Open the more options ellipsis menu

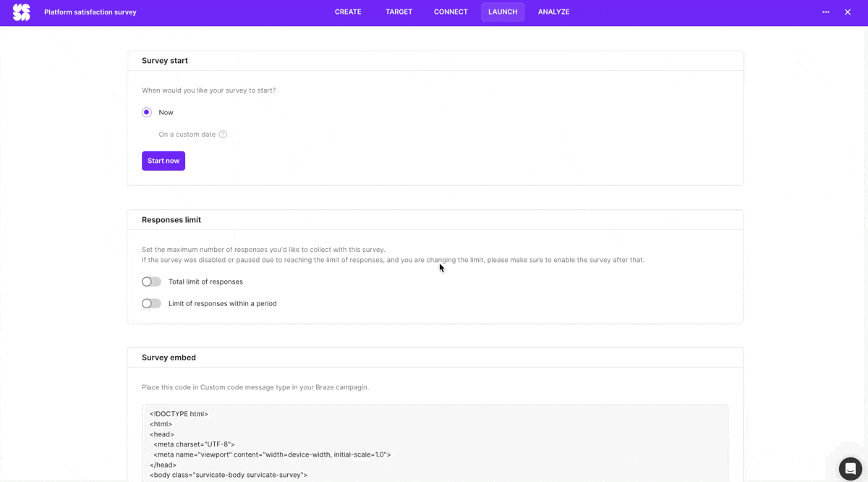click(x=825, y=12)
